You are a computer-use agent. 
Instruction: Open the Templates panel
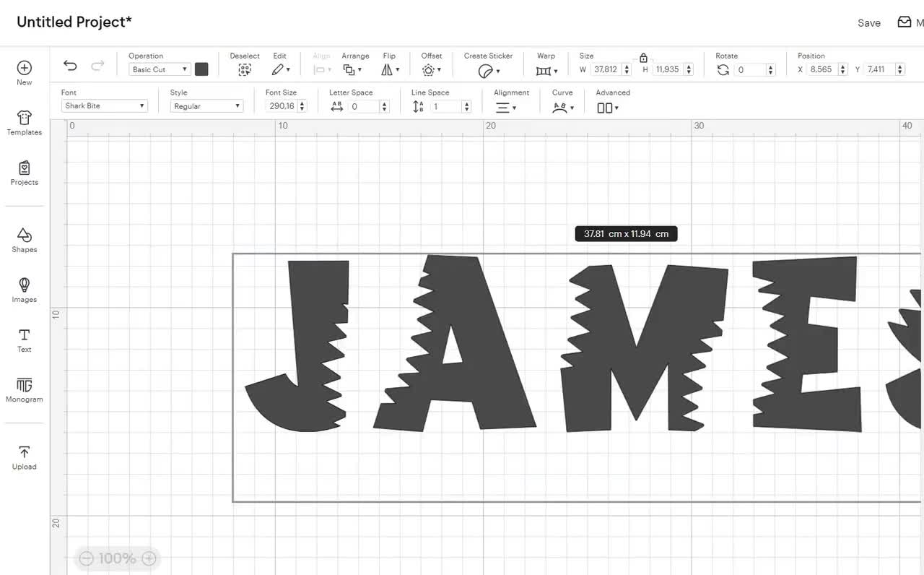click(25, 123)
